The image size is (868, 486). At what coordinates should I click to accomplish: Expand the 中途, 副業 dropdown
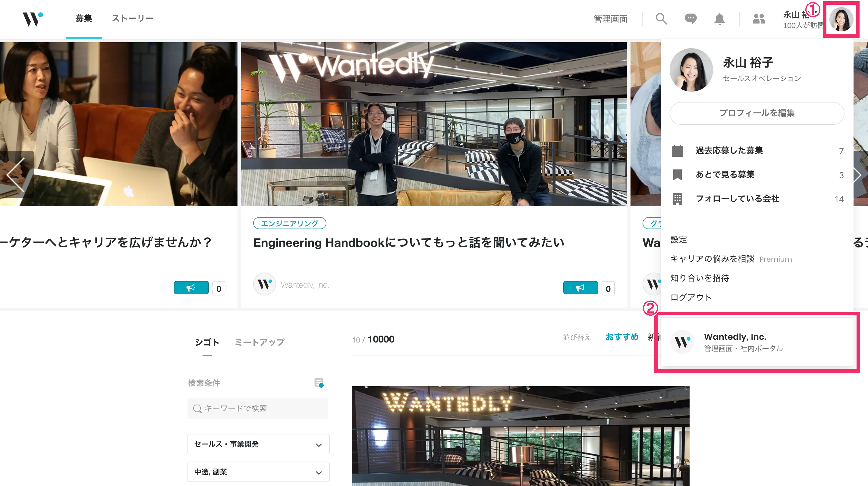(258, 472)
